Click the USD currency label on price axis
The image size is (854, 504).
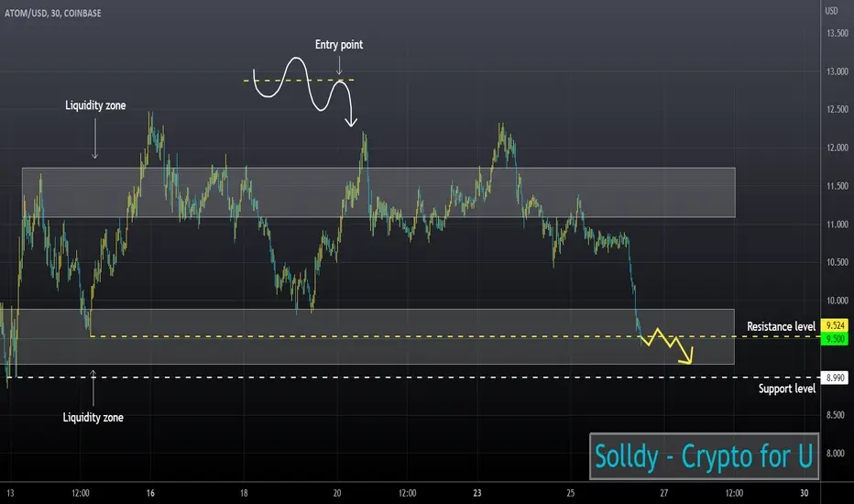pos(831,11)
